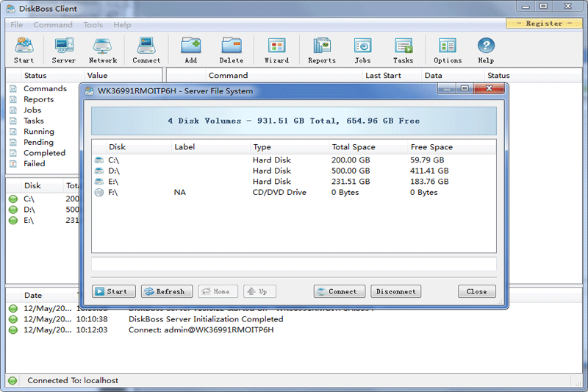Open the Network toolbar icon
The height and width of the screenshot is (392, 588).
coord(103,50)
